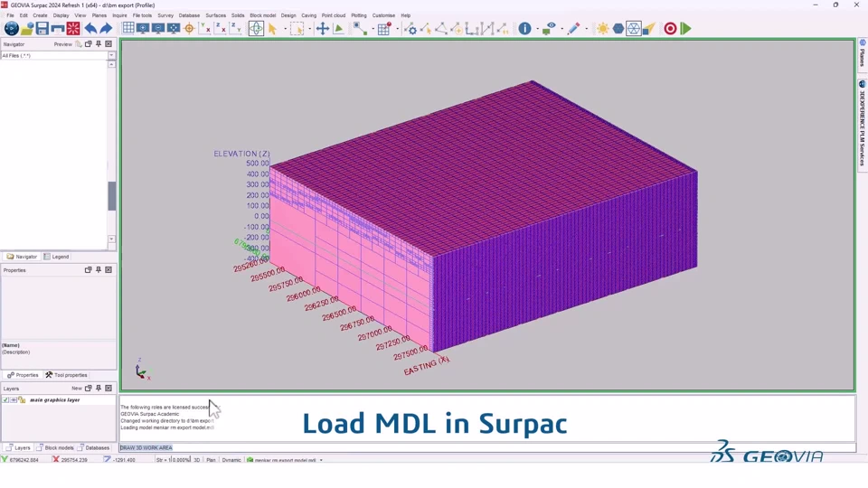This screenshot has height=488, width=868.
Task: Toggle the 2D grid icon
Action: (x=127, y=28)
